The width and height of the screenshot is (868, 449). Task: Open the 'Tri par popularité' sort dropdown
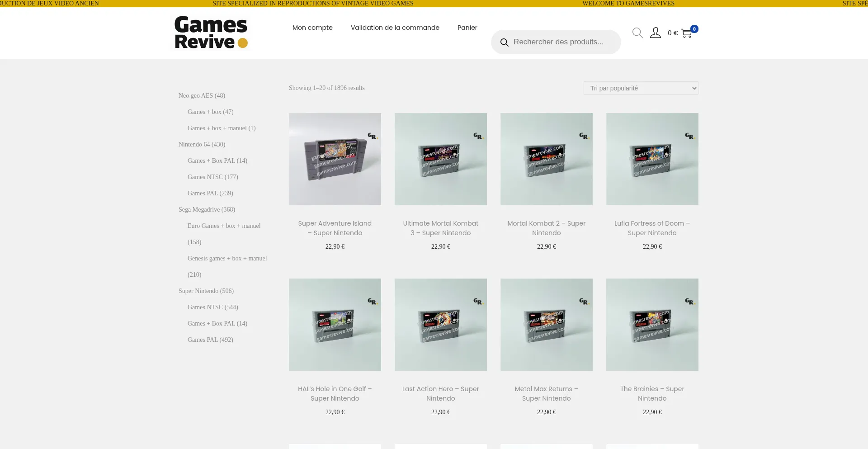640,88
